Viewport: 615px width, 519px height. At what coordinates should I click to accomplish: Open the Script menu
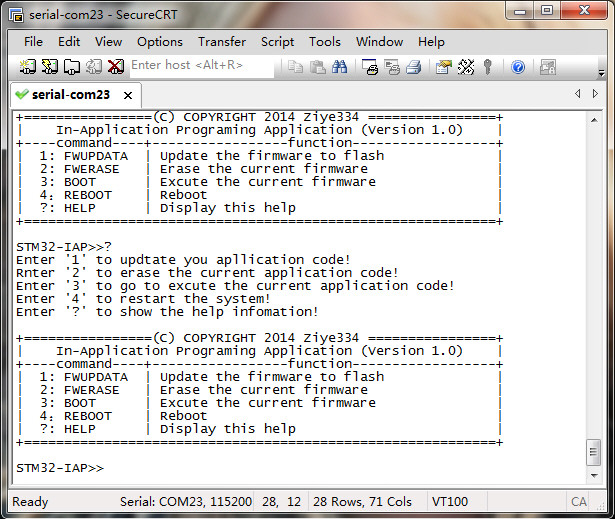point(277,42)
